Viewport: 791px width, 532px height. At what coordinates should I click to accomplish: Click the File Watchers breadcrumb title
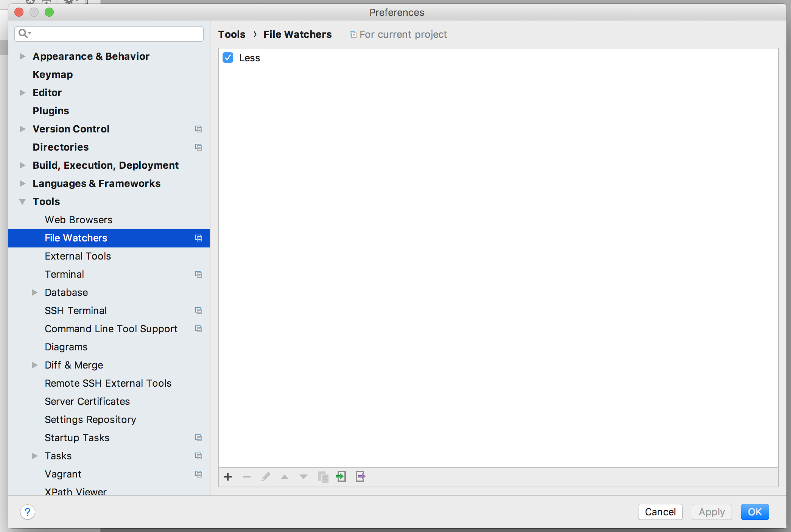point(297,34)
